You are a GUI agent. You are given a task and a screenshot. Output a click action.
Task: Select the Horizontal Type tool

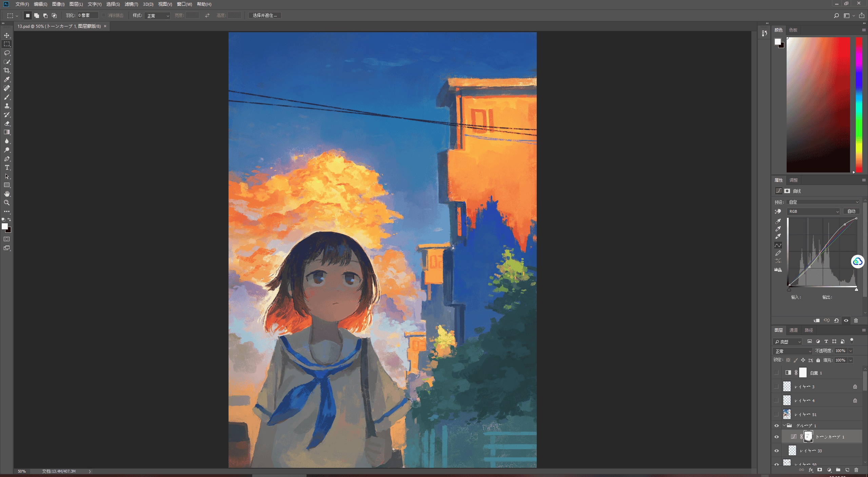(7, 167)
